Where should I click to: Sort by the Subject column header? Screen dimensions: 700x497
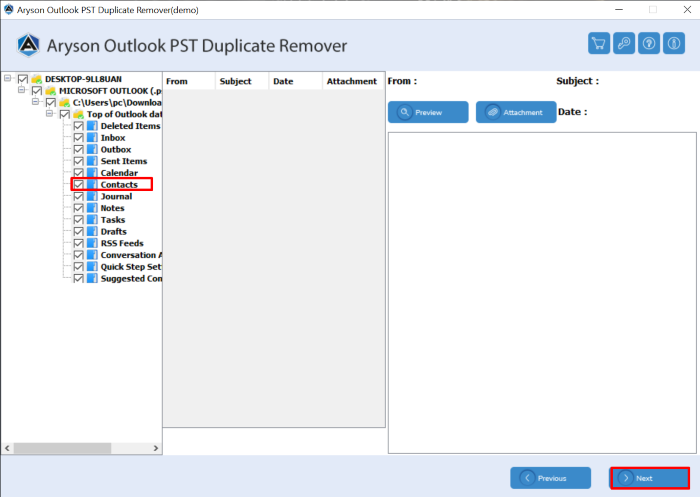click(235, 81)
